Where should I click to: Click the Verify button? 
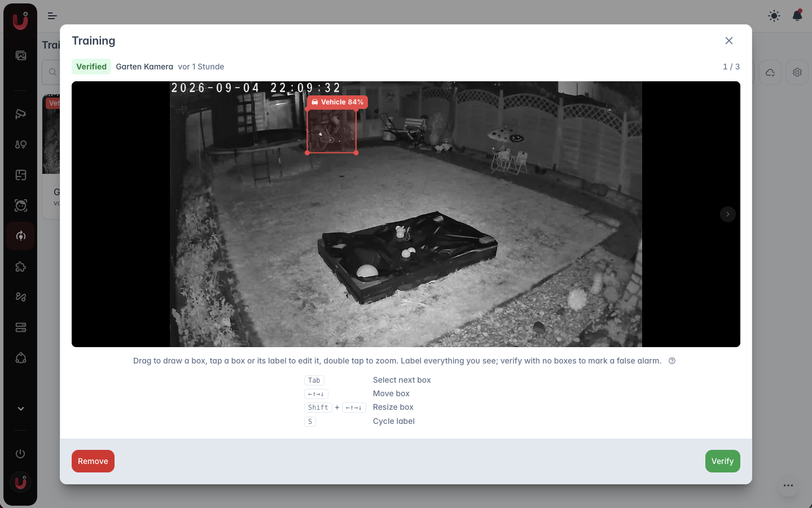click(723, 461)
